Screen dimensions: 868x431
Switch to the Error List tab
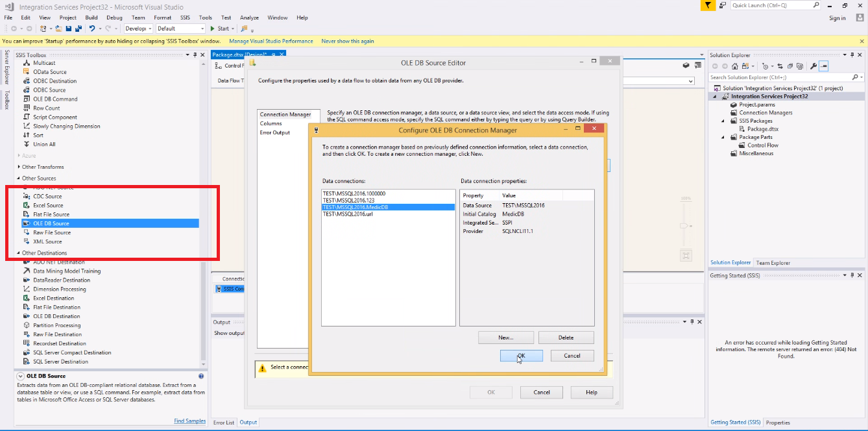224,423
